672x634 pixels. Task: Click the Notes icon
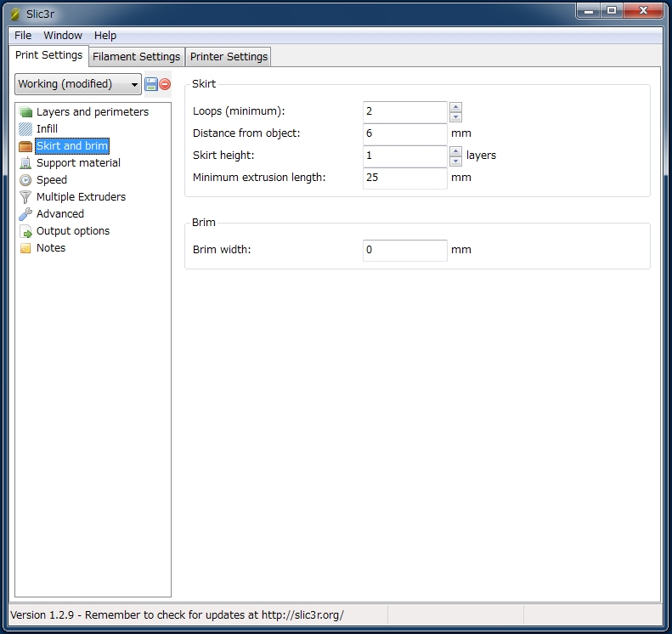pyautogui.click(x=25, y=248)
